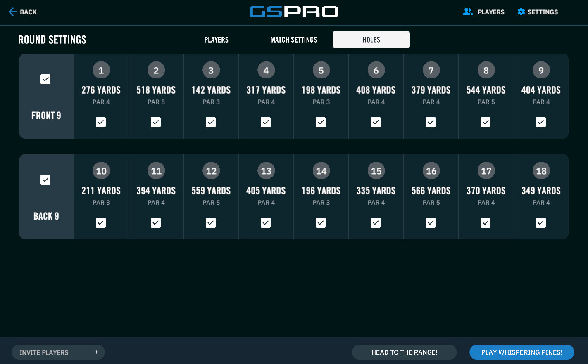Switch to the Match Settings tab
The height and width of the screenshot is (364, 588).
point(294,40)
